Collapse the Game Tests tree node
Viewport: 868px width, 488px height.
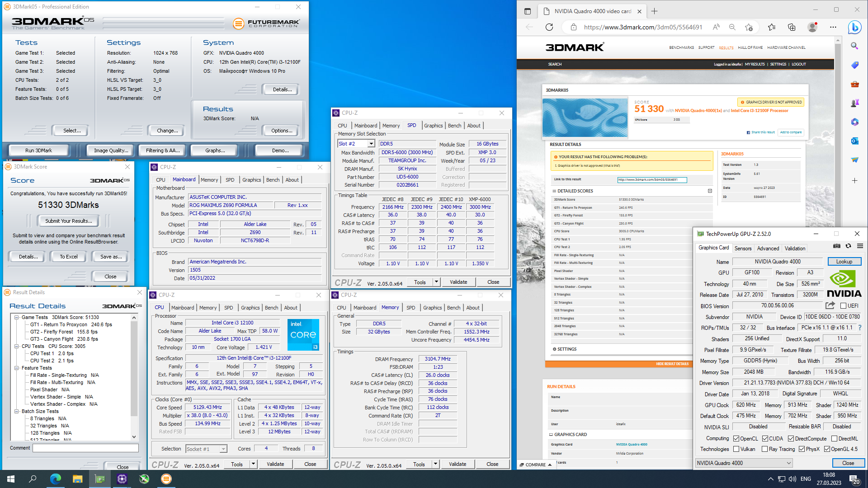17,317
